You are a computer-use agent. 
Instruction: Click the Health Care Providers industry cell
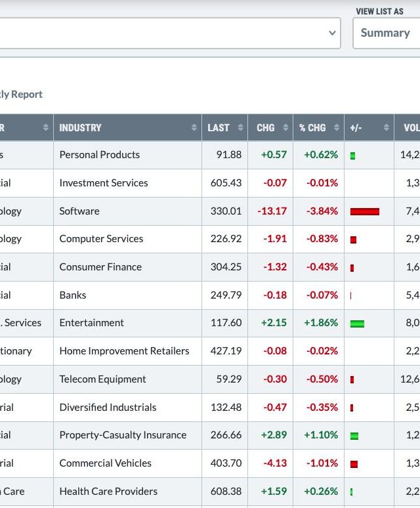pyautogui.click(x=108, y=492)
